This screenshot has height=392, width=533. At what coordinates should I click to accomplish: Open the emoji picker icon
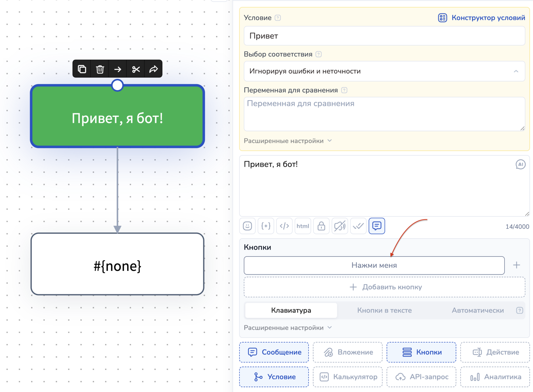pyautogui.click(x=247, y=226)
